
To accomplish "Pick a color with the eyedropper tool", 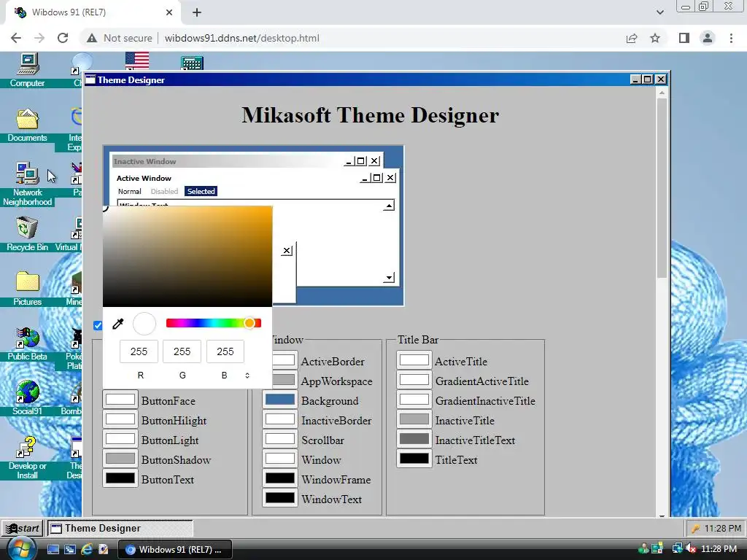I will 117,324.
